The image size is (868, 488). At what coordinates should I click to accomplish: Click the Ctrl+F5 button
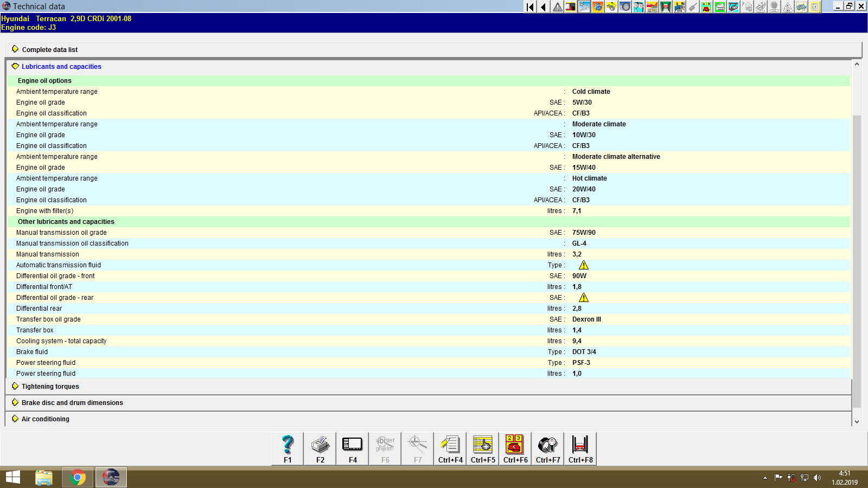(x=482, y=448)
